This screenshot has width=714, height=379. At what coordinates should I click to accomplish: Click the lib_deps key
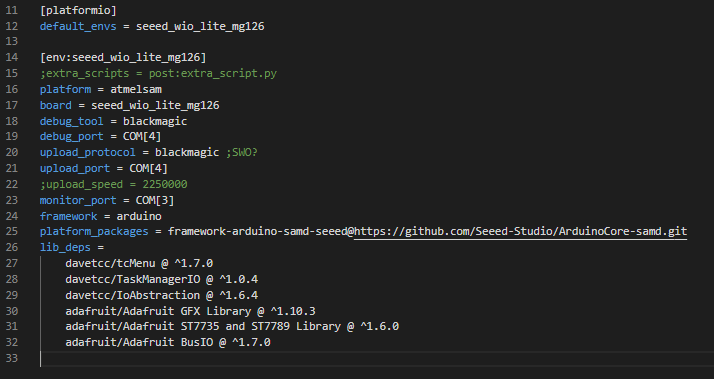point(65,248)
